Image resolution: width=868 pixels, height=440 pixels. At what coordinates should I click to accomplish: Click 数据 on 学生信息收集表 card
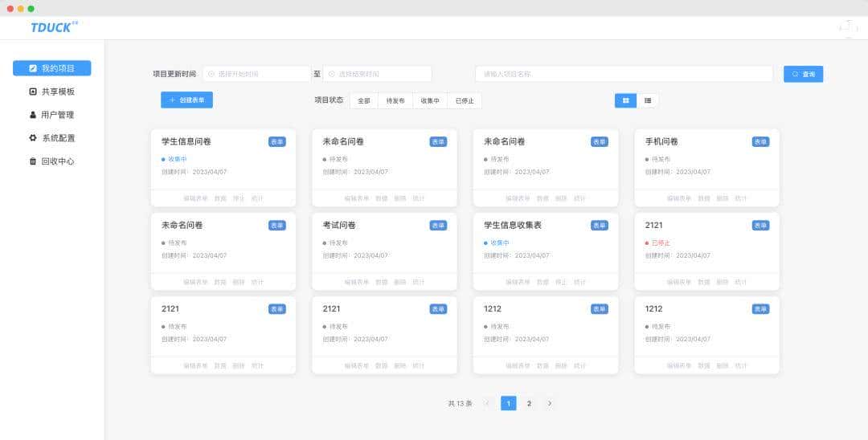(542, 282)
